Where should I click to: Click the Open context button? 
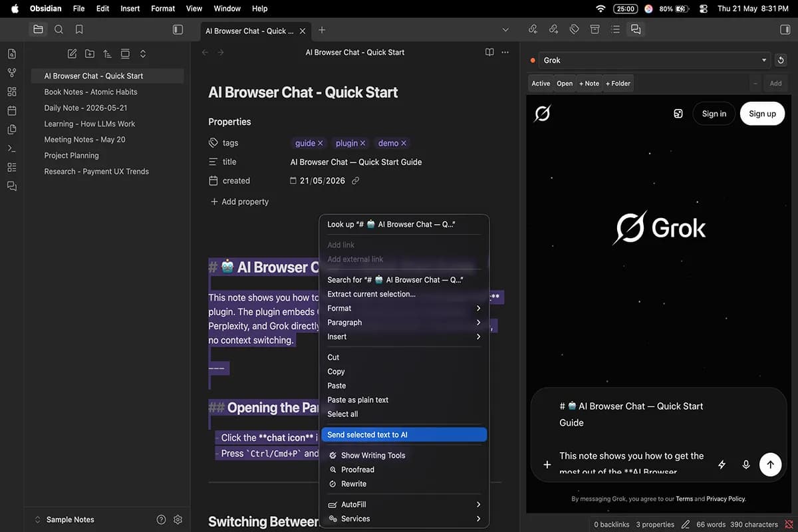tap(565, 83)
